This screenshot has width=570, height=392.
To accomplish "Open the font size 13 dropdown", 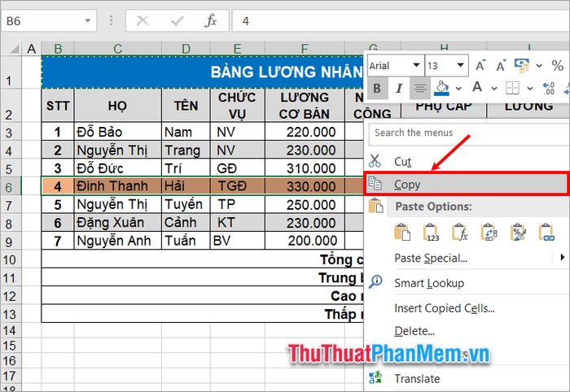I will pos(461,65).
